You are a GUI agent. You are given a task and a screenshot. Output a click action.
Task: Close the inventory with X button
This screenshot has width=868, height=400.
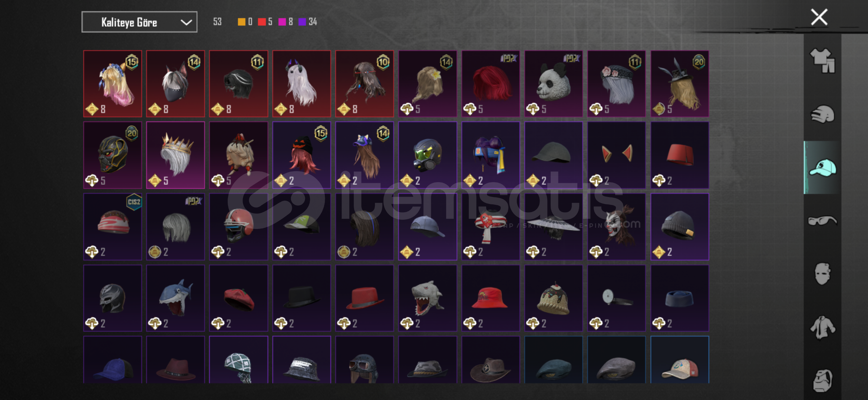pyautogui.click(x=819, y=17)
